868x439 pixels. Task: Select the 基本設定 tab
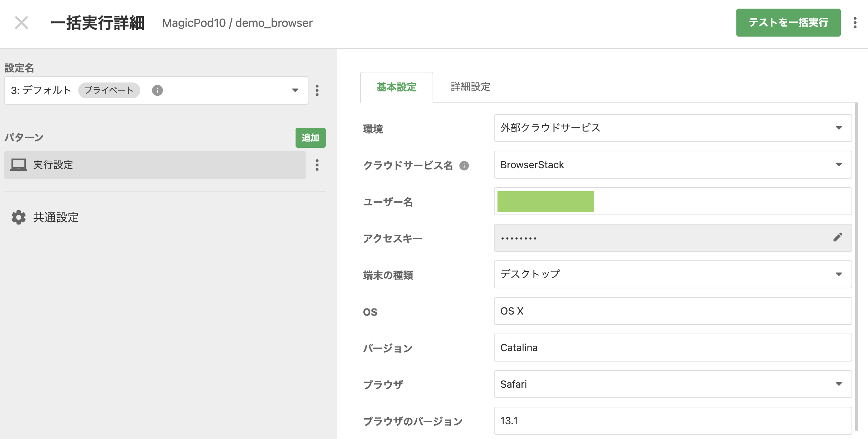[x=396, y=86]
